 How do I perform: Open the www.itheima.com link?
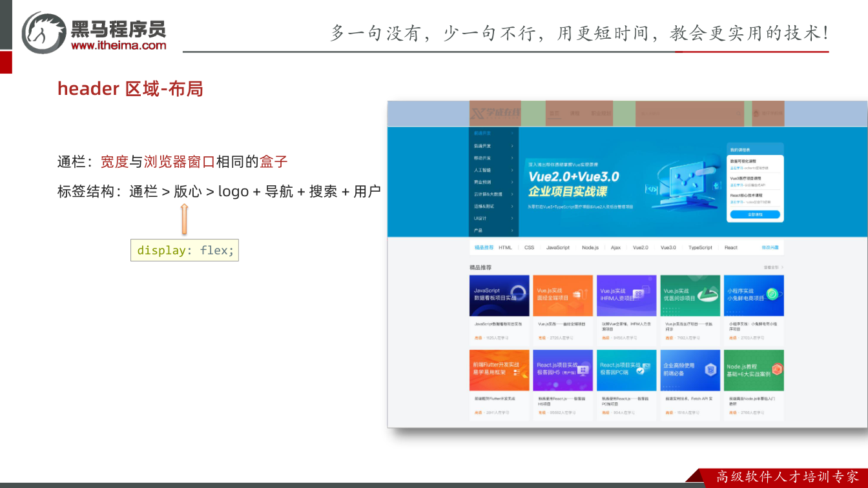pos(118,45)
